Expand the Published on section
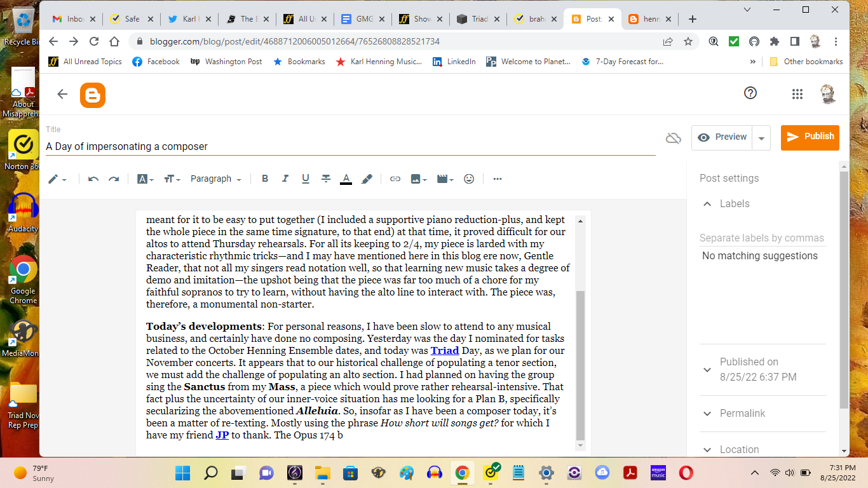Viewport: 868px width, 488px height. click(707, 370)
